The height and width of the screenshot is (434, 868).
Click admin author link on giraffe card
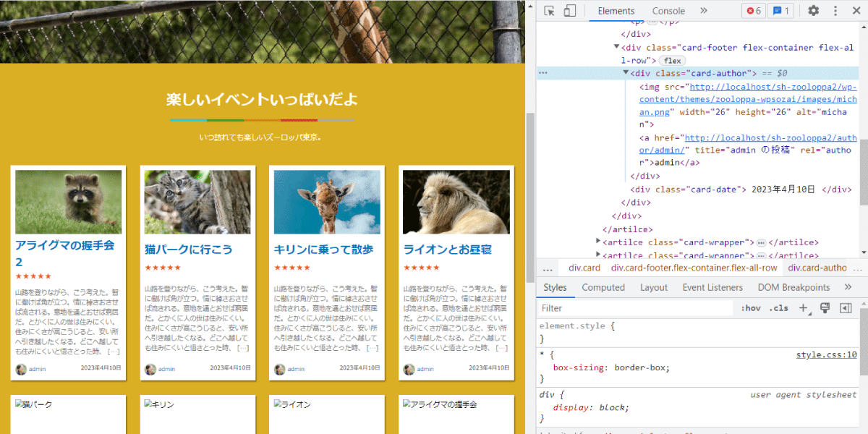pos(296,369)
